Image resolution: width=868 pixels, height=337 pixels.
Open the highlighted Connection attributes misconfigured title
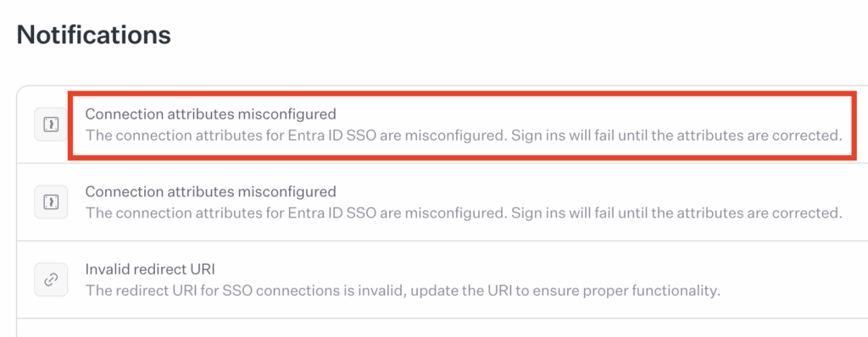210,114
